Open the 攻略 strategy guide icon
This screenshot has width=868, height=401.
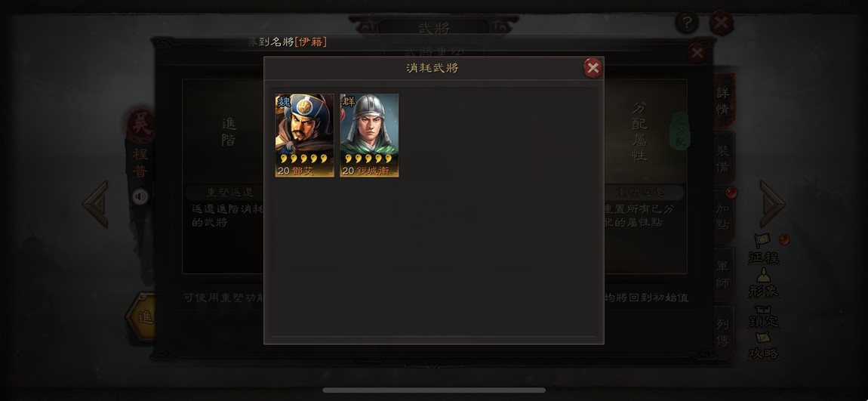click(x=764, y=346)
